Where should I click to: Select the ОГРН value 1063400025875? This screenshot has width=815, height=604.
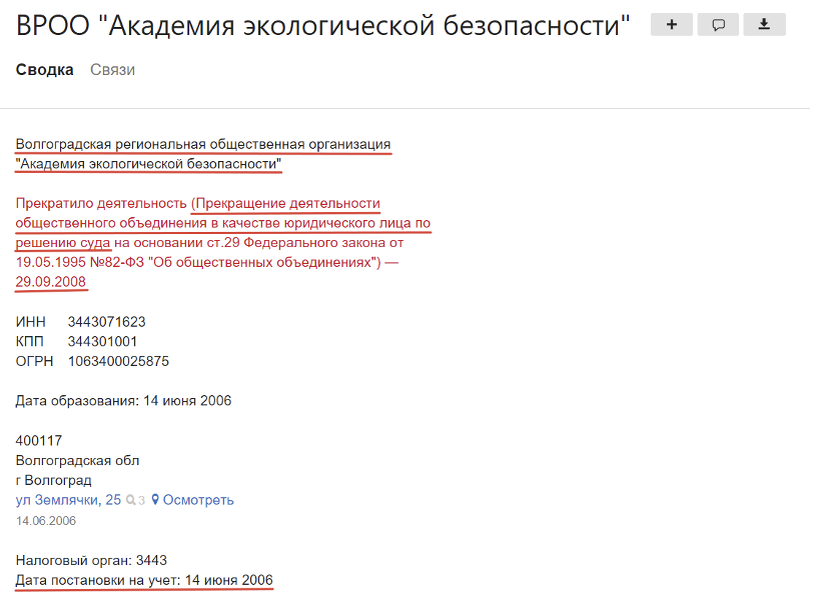click(119, 361)
